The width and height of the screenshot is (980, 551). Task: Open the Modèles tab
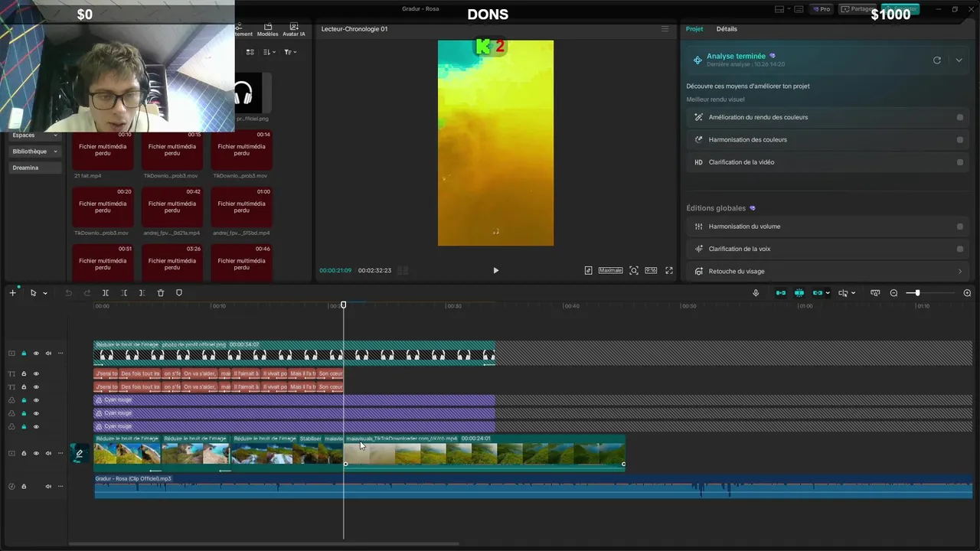267,30
